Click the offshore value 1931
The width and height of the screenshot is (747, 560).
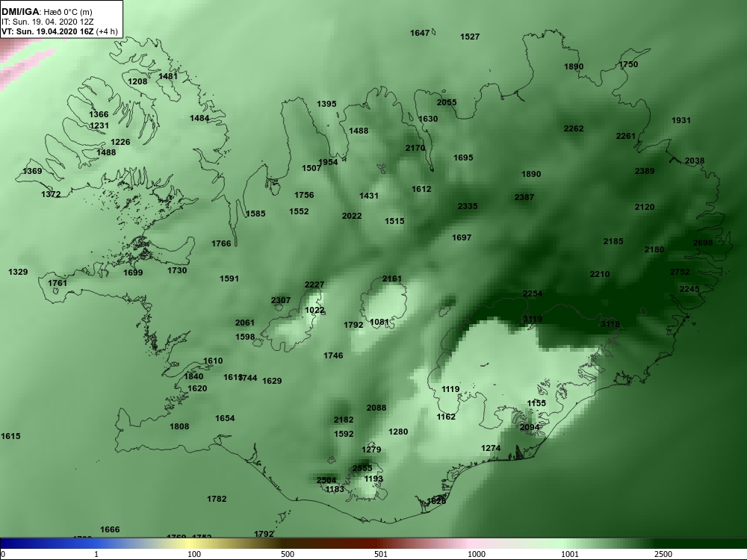point(681,120)
